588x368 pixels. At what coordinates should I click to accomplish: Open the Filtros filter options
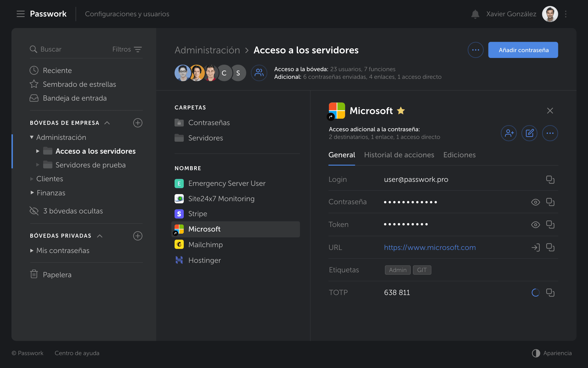[x=127, y=49]
